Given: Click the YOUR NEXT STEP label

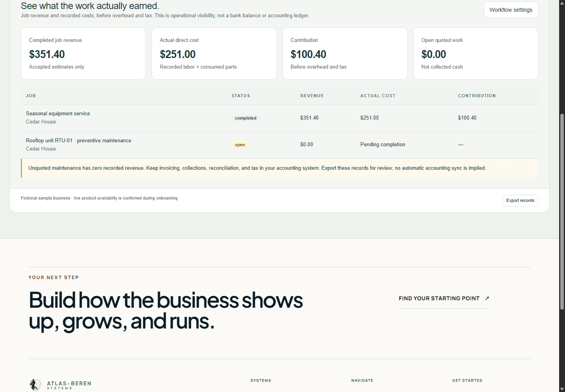Looking at the screenshot, I should click(53, 277).
